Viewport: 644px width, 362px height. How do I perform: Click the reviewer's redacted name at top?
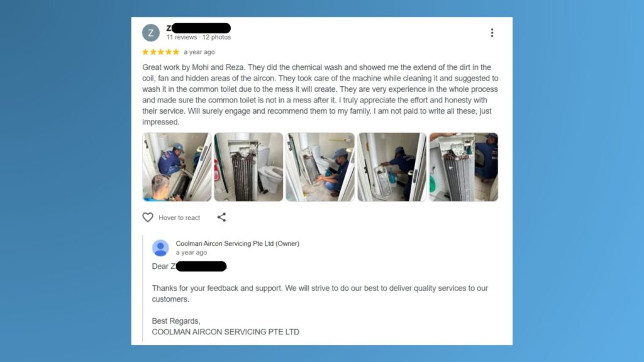click(x=198, y=28)
